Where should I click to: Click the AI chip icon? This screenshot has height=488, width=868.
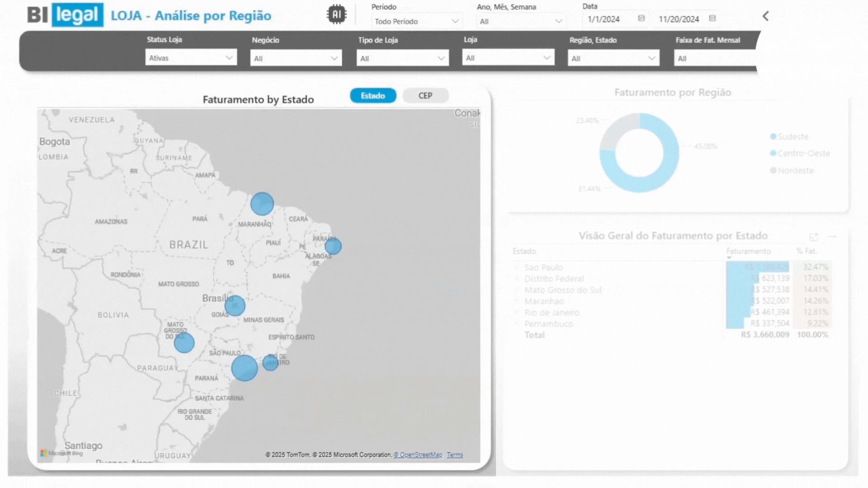(336, 14)
